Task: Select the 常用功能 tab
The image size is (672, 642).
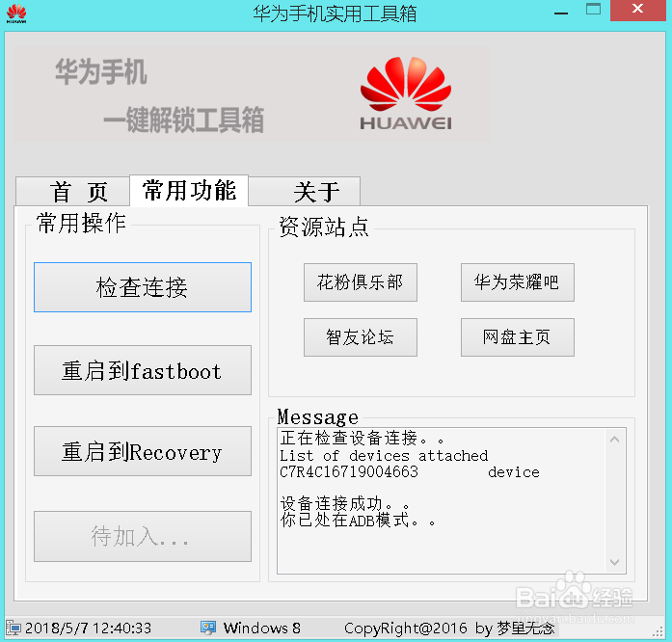Action: (x=189, y=190)
